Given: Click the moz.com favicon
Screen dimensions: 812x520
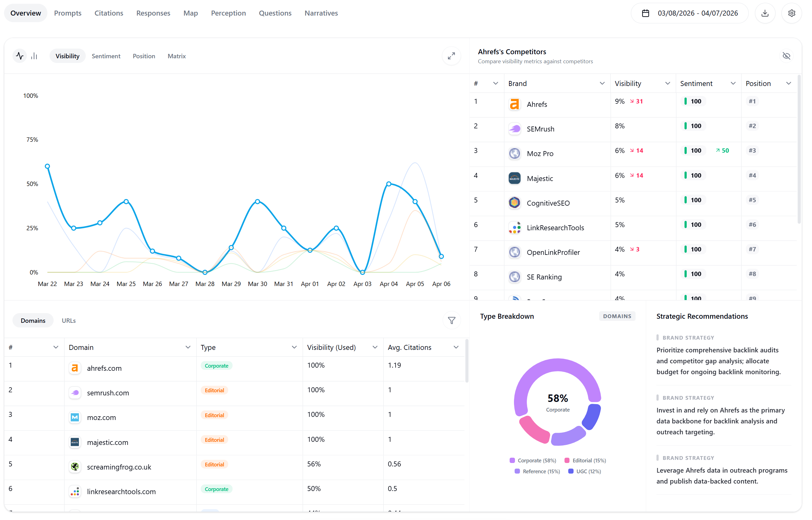Looking at the screenshot, I should (x=74, y=417).
